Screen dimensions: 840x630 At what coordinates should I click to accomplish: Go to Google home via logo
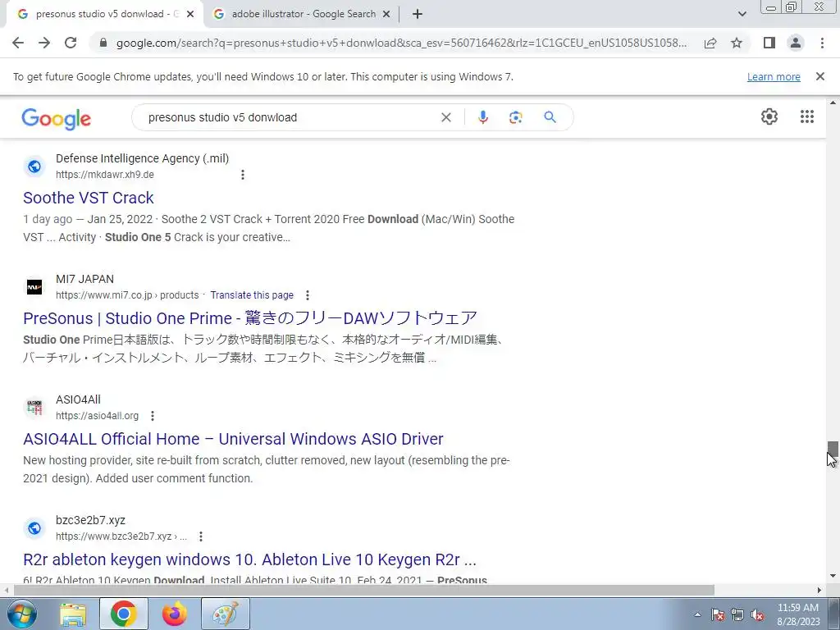57,119
